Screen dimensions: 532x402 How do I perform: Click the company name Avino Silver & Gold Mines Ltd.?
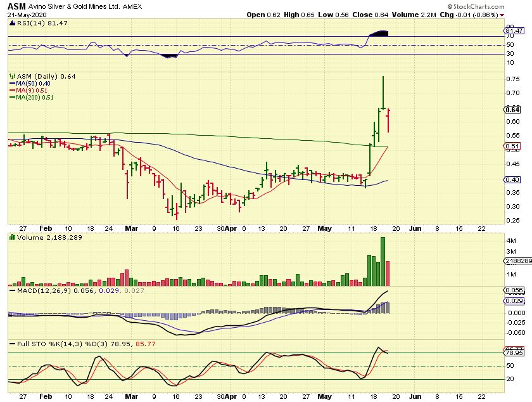tap(74, 6)
